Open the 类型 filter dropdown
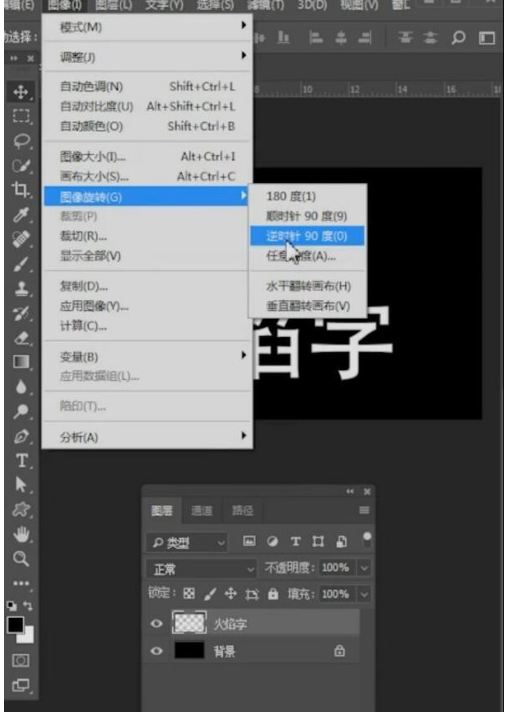Image resolution: width=506 pixels, height=712 pixels. (x=187, y=543)
